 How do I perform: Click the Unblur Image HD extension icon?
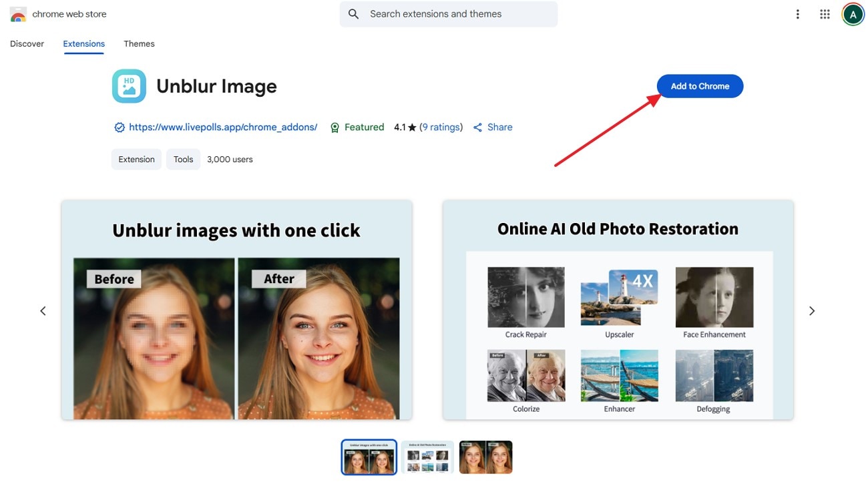129,86
